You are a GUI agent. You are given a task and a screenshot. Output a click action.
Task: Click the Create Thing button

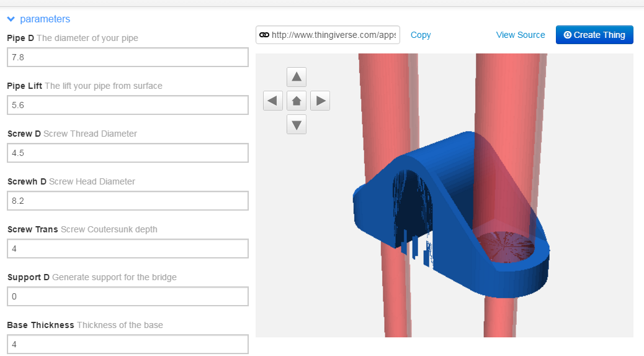pyautogui.click(x=594, y=35)
